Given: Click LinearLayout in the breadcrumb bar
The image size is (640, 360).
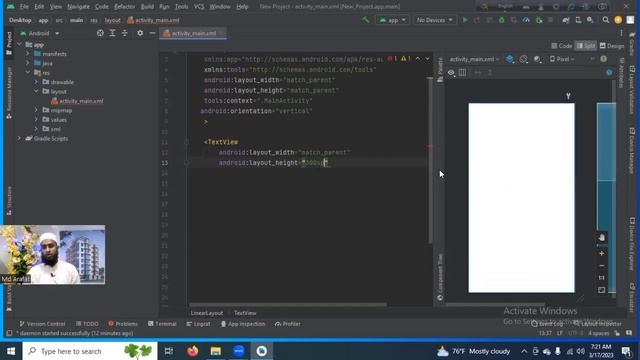Looking at the screenshot, I should [207, 313].
